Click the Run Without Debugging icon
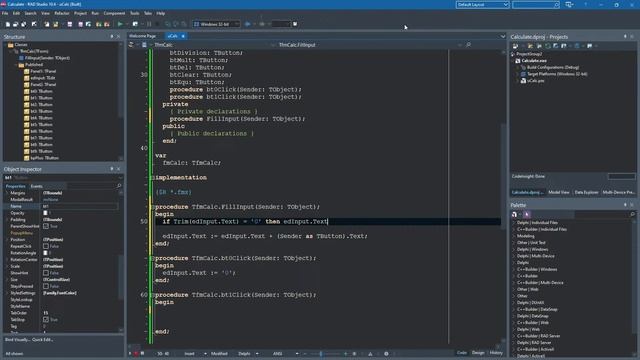Viewport: 640px width, 360px height. point(135,24)
